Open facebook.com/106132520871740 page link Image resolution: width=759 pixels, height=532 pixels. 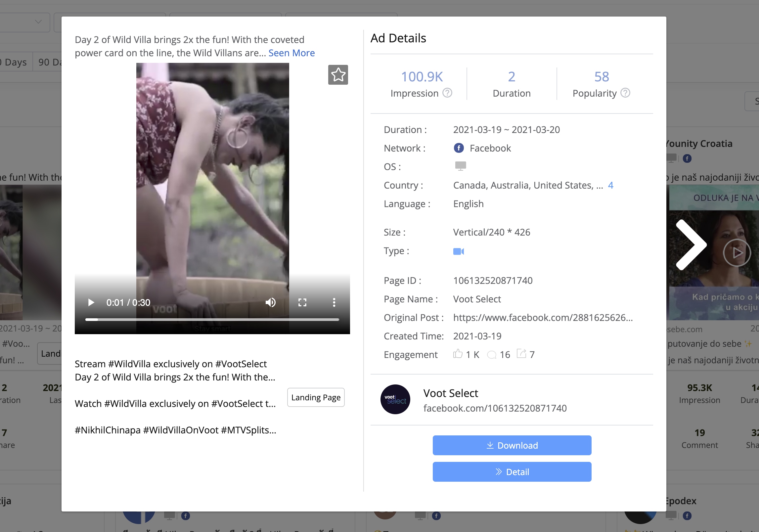pos(495,408)
